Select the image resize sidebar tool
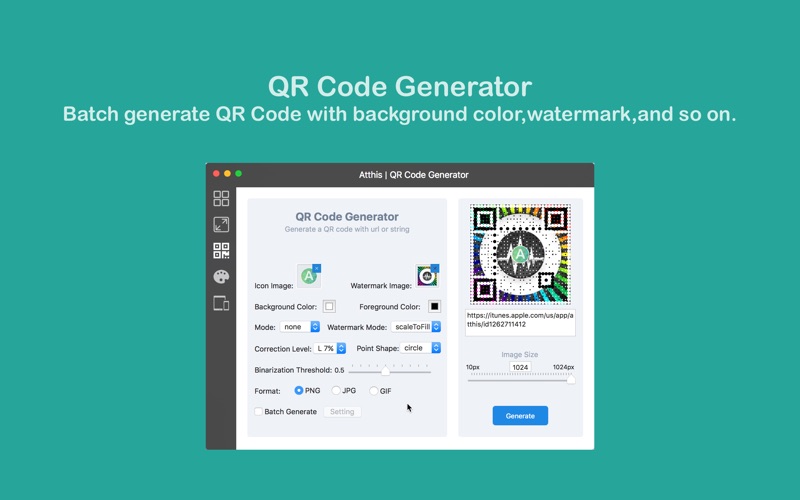The image size is (800, 500). tap(221, 225)
